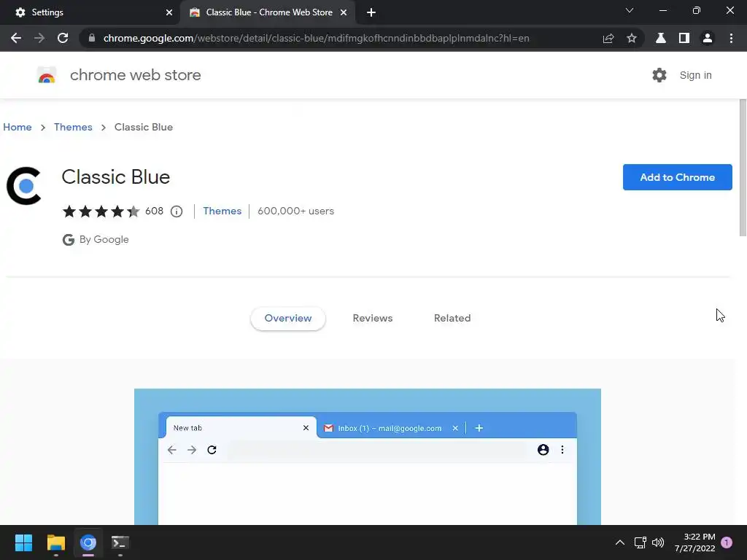This screenshot has width=747, height=560.
Task: Show hidden system tray icons
Action: (x=620, y=542)
